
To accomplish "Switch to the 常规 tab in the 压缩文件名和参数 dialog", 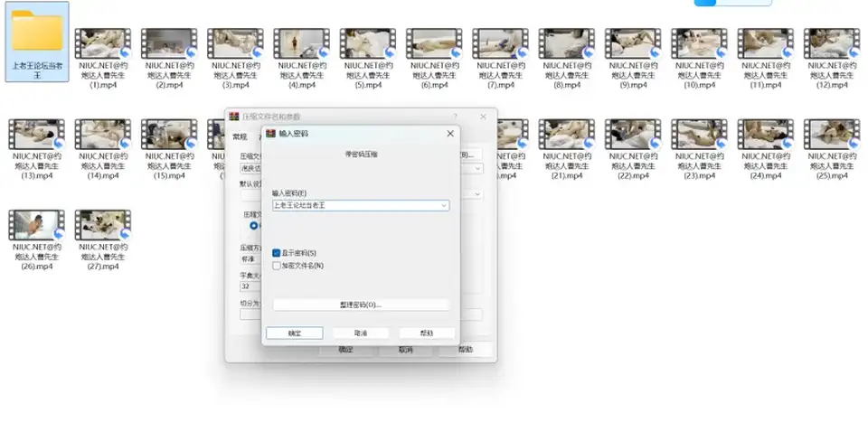I will pos(240,136).
